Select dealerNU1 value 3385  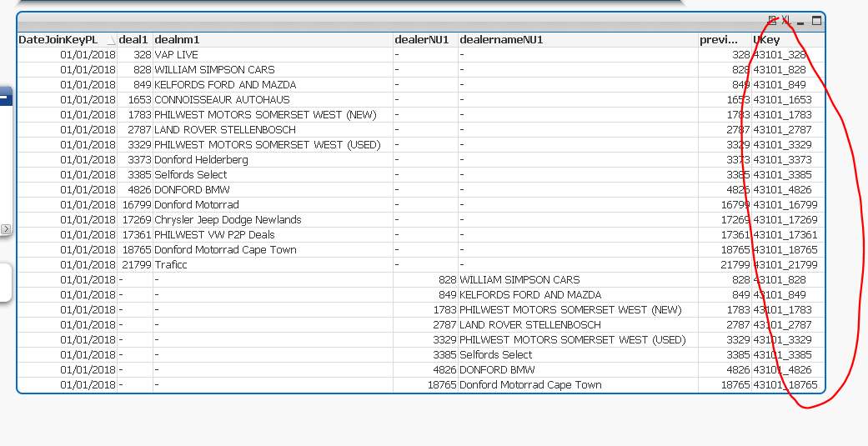pyautogui.click(x=444, y=353)
